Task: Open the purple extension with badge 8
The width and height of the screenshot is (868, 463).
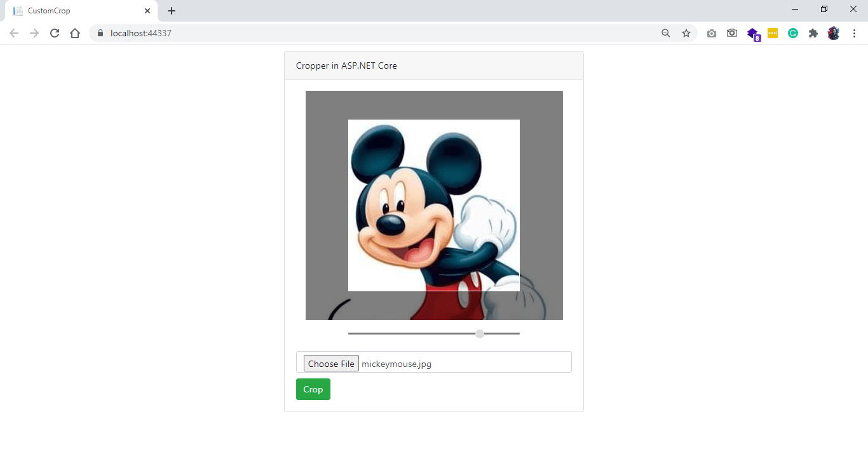Action: [753, 34]
